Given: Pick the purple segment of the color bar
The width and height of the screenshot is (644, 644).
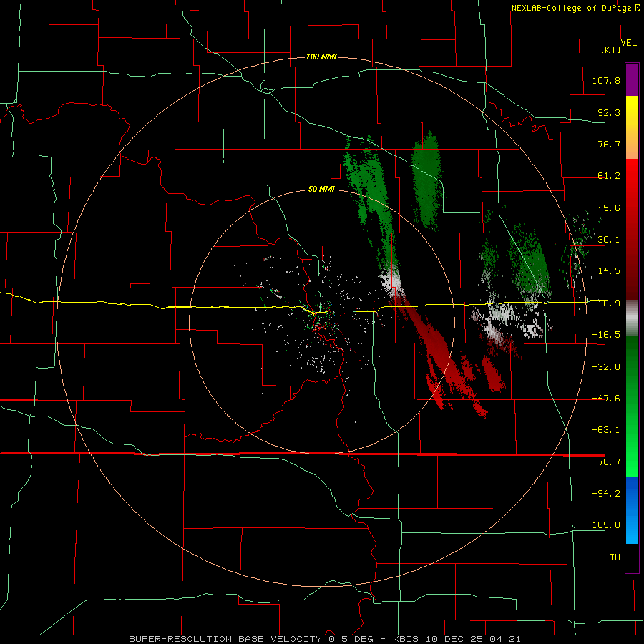Looking at the screenshot, I should 632,79.
